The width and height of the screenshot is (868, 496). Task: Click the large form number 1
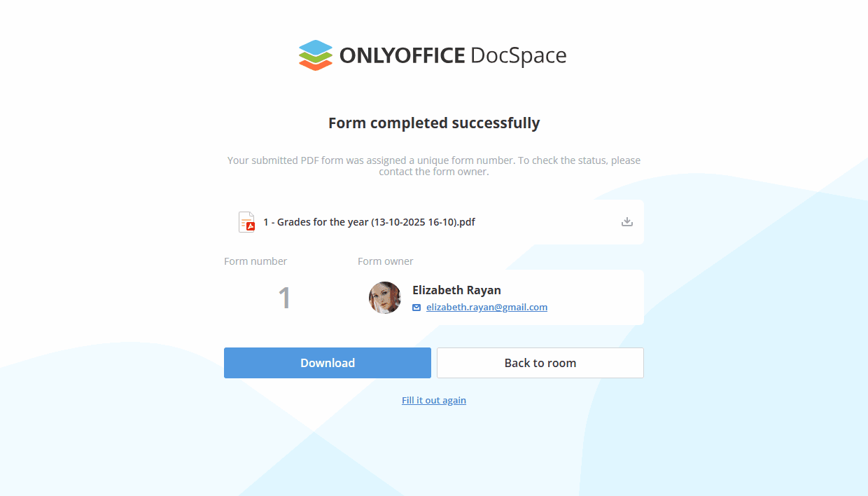[284, 298]
